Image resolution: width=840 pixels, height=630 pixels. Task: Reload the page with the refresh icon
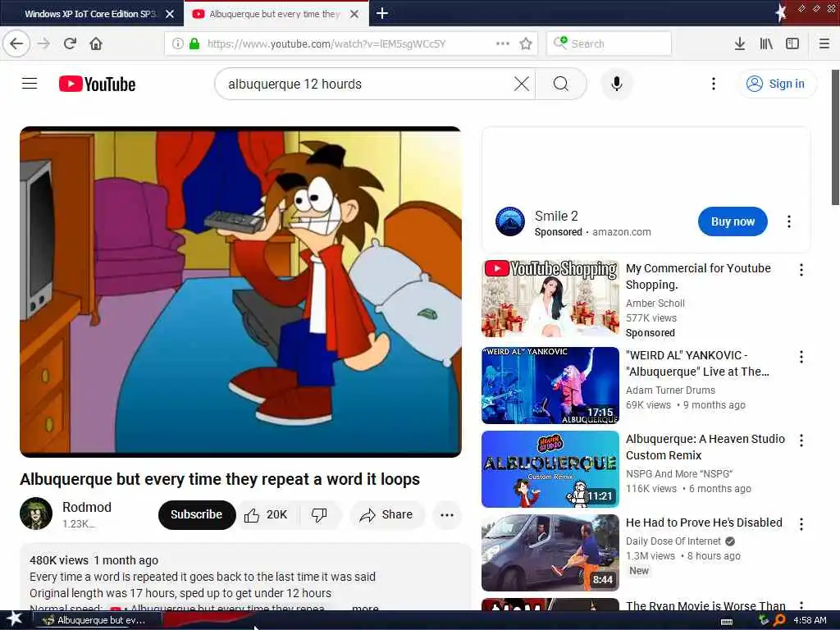(70, 43)
